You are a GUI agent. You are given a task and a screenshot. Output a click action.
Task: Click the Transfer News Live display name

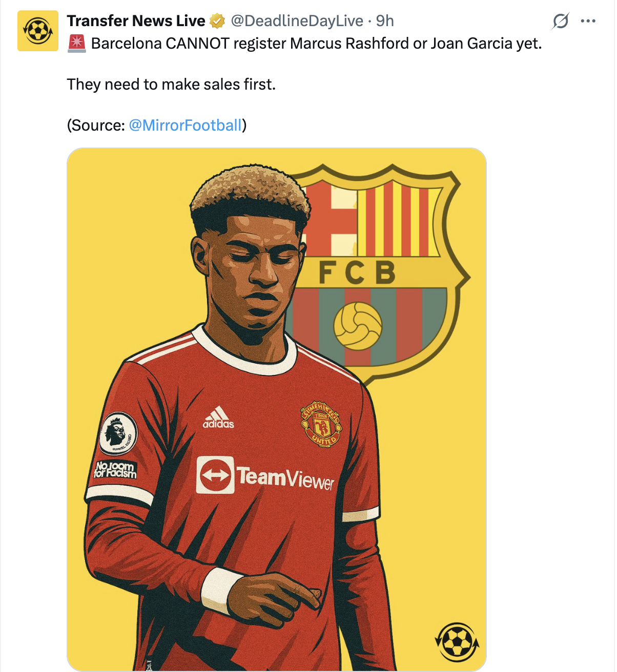136,21
